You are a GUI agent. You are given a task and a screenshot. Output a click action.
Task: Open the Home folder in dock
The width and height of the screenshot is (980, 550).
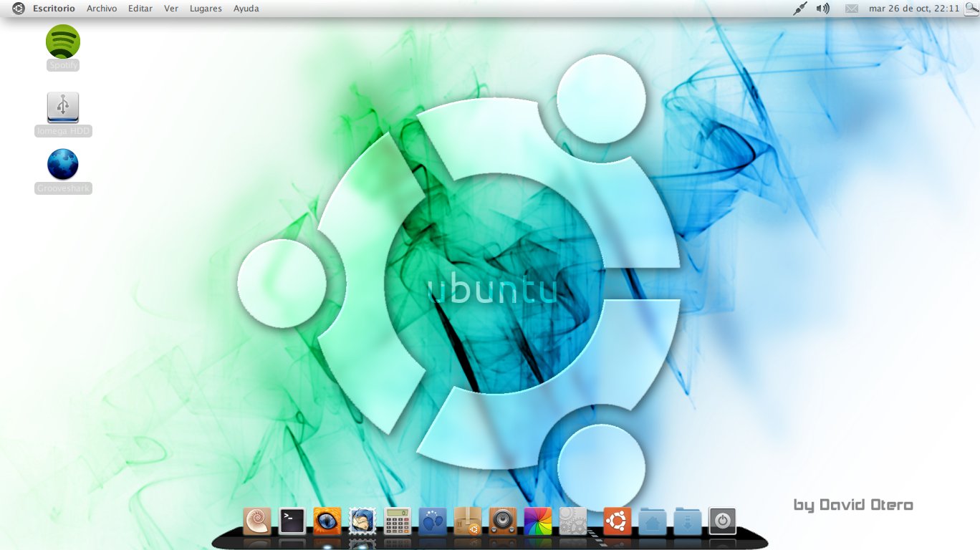tap(653, 521)
